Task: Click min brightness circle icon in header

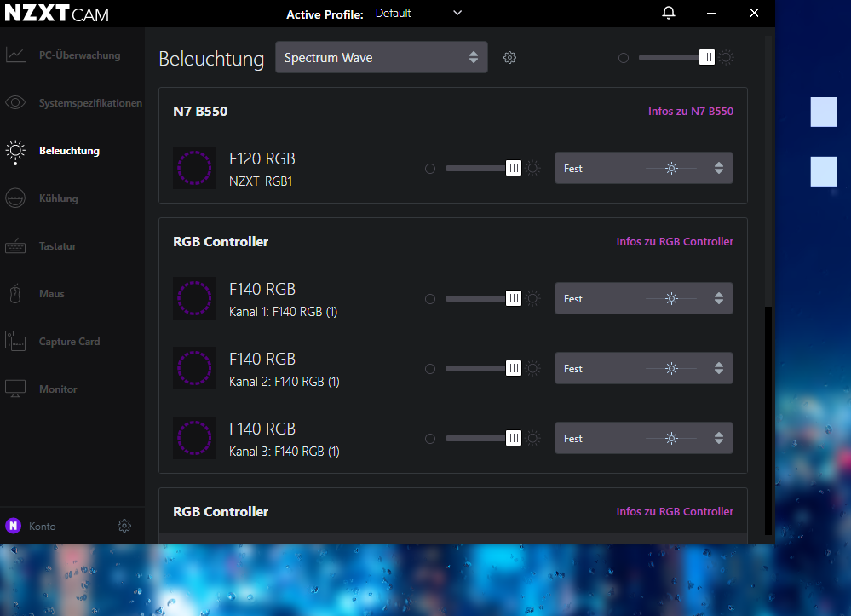Action: (x=624, y=58)
